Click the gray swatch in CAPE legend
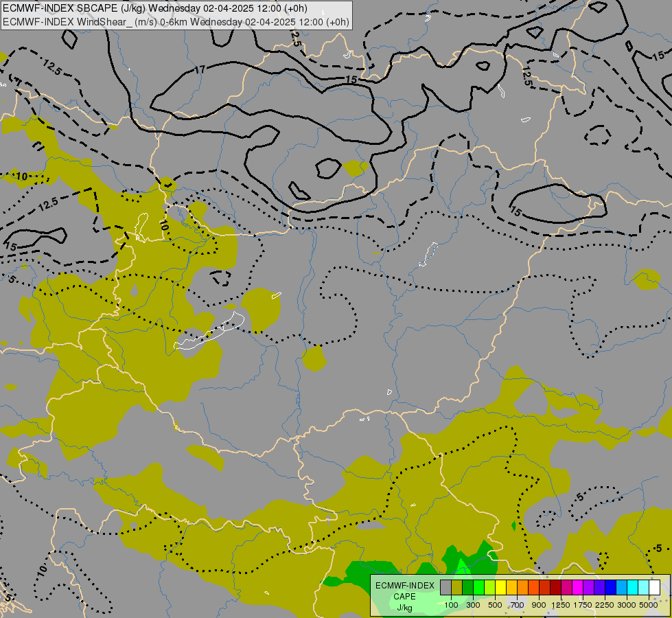672x618 pixels. (445, 588)
